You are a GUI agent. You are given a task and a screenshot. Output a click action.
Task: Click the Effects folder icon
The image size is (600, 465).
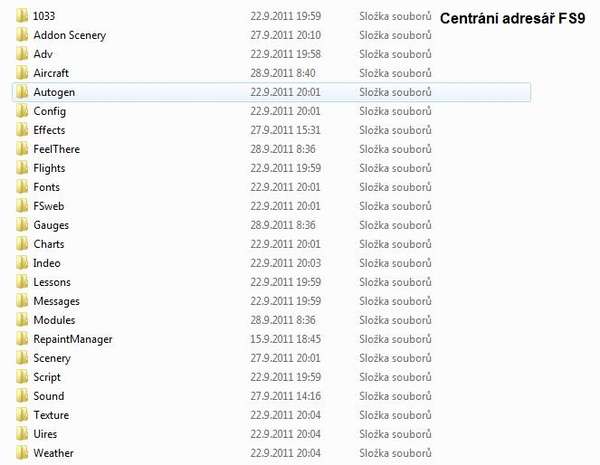click(x=22, y=130)
